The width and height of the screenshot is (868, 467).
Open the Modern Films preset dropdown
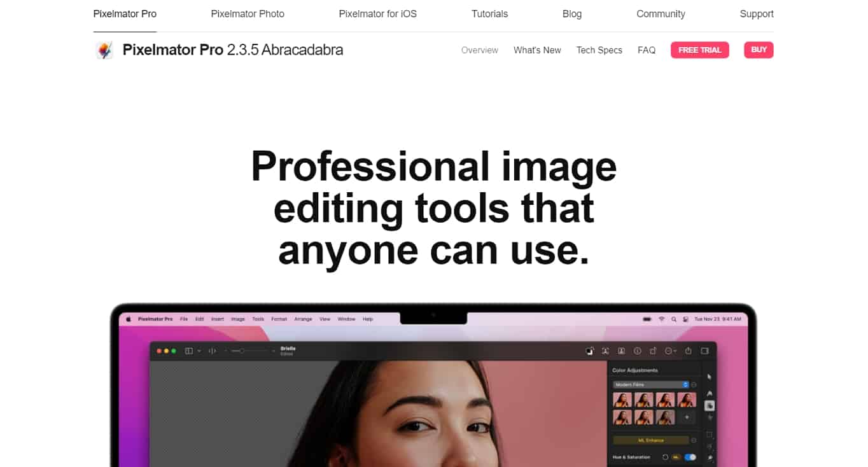(651, 384)
